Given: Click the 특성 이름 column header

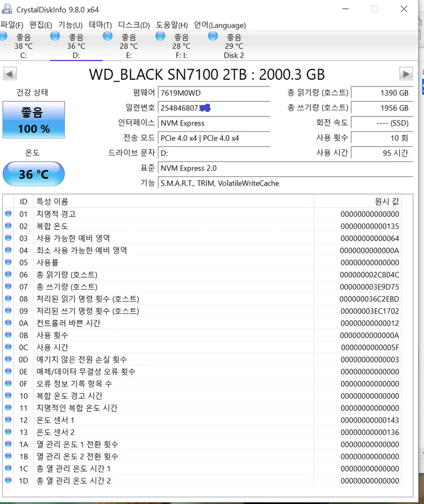Looking at the screenshot, I should tap(174, 201).
